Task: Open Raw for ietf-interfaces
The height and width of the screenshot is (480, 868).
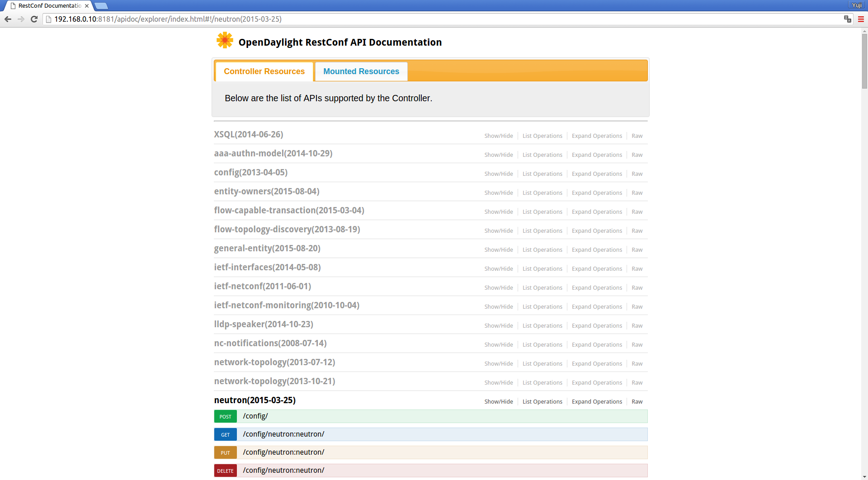Action: click(637, 269)
